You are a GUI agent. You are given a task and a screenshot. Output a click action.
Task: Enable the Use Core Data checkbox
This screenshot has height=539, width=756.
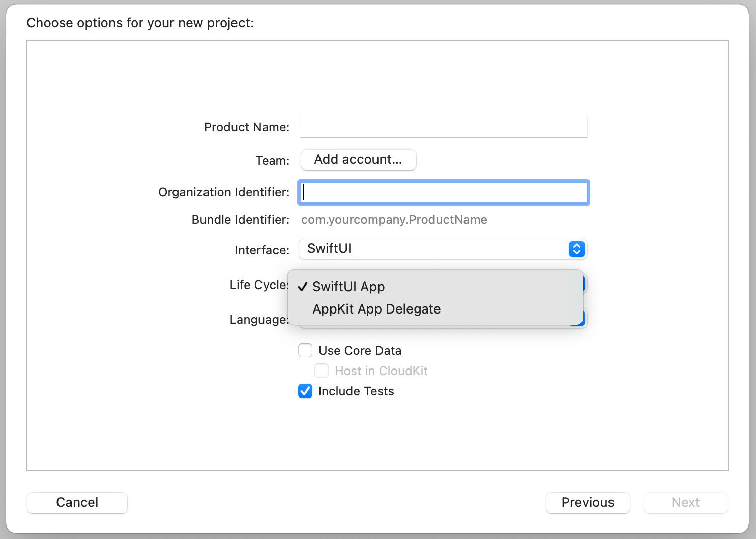point(305,351)
